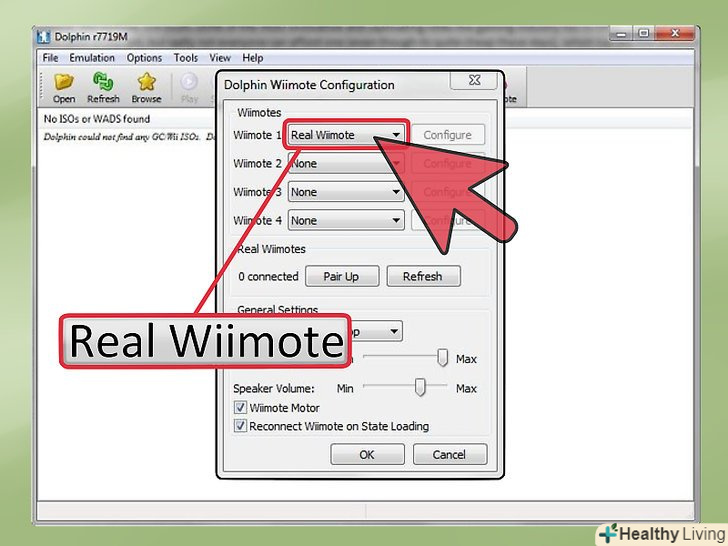Open the Options menu
728x546 pixels.
(144, 58)
